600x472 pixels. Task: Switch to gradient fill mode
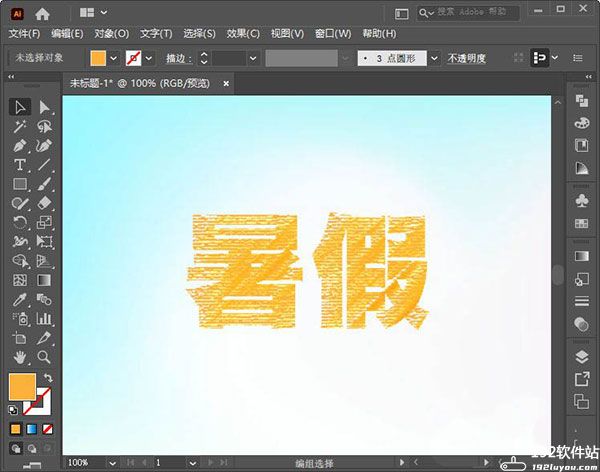pyautogui.click(x=31, y=429)
